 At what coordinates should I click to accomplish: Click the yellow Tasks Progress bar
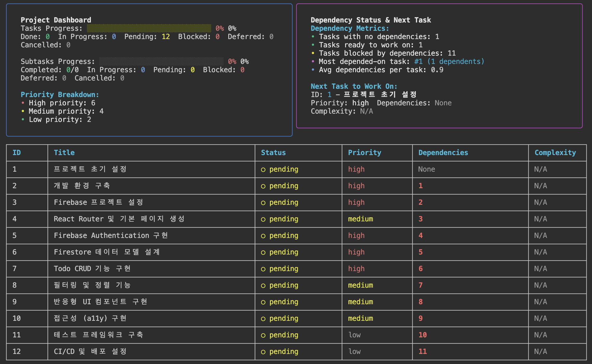click(x=149, y=28)
